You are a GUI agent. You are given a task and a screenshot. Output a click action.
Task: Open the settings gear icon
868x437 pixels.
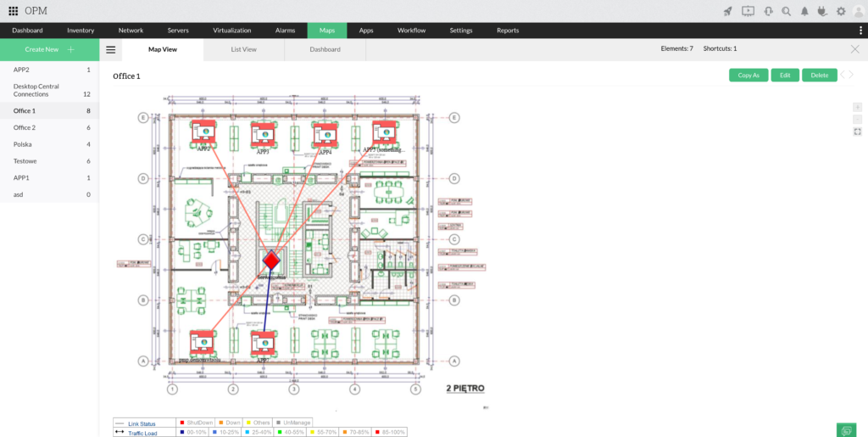point(840,11)
